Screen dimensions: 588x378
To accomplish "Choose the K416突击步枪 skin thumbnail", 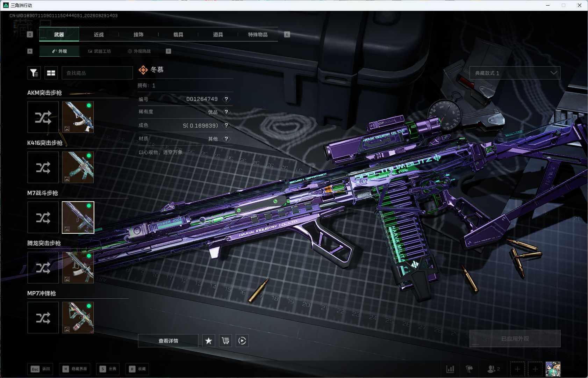I will click(78, 167).
